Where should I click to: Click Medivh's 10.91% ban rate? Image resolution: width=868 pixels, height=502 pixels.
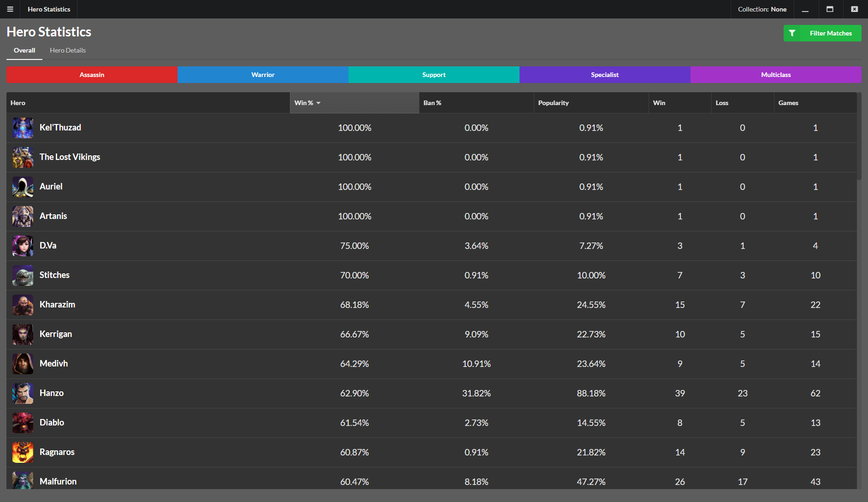click(x=476, y=364)
